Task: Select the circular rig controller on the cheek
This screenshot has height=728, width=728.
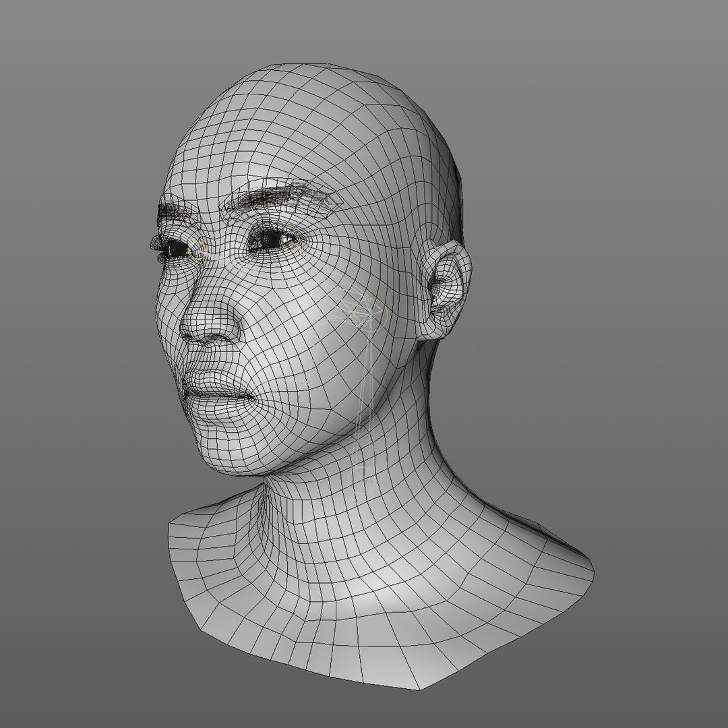Action: (x=370, y=314)
